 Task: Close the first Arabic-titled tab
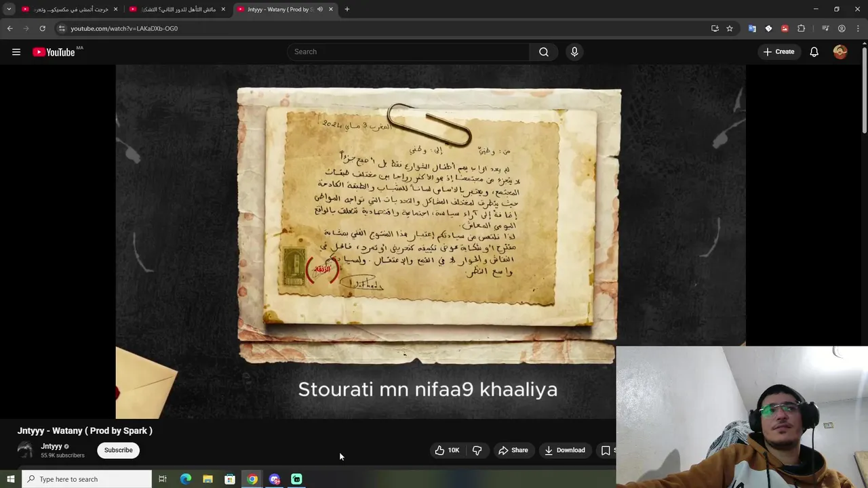pyautogui.click(x=115, y=9)
